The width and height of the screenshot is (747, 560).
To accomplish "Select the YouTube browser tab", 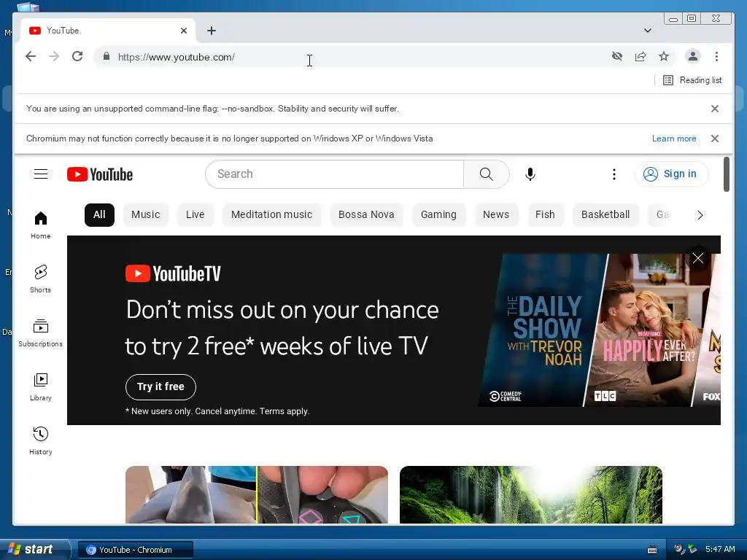I will pos(107,31).
